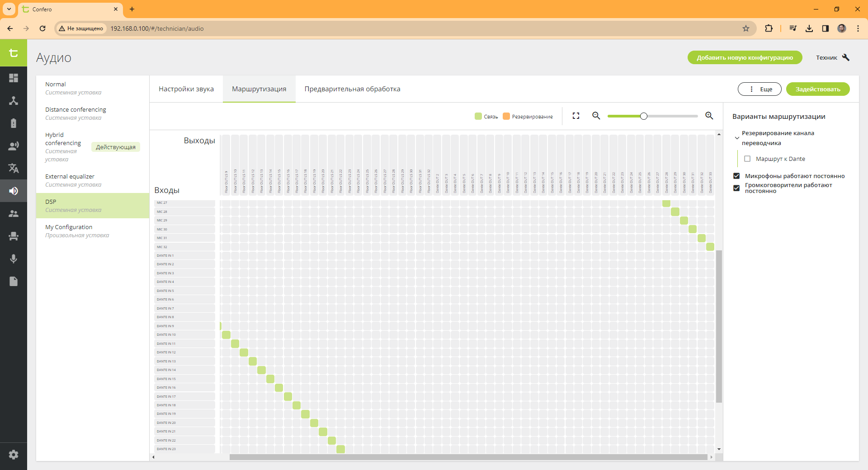Uncheck Микрофоны работают постоянно checkbox
Image resolution: width=868 pixels, height=470 pixels.
pyautogui.click(x=736, y=176)
